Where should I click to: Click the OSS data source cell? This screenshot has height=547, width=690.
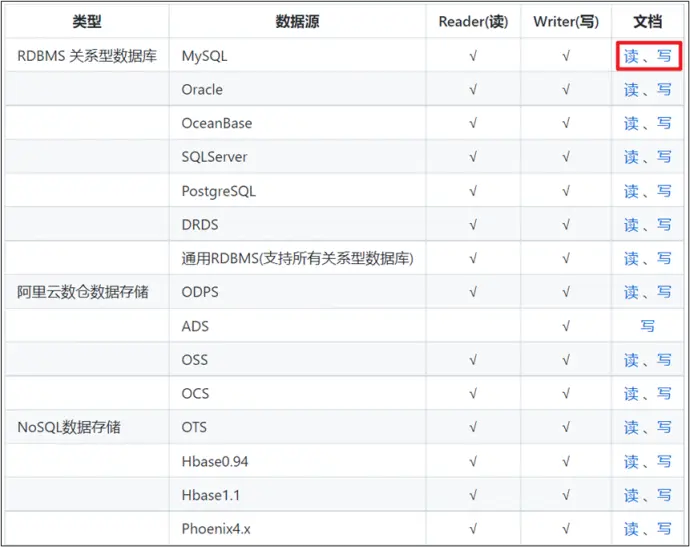[x=297, y=360]
